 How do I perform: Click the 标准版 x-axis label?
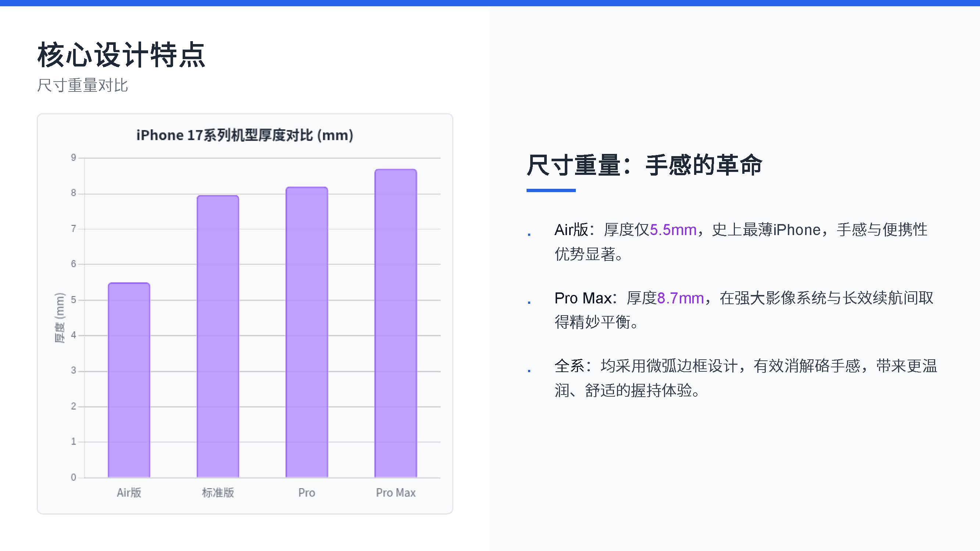[x=218, y=493]
